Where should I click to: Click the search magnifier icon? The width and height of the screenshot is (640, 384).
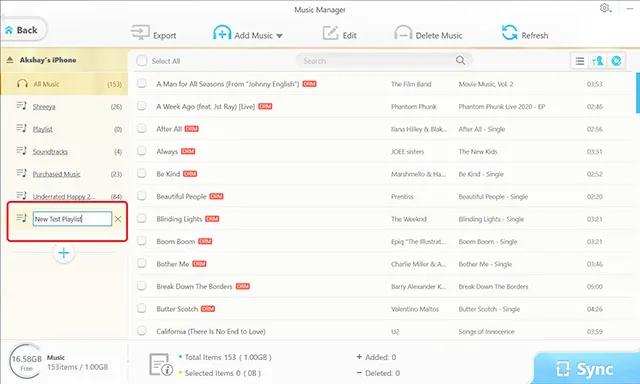pos(460,60)
